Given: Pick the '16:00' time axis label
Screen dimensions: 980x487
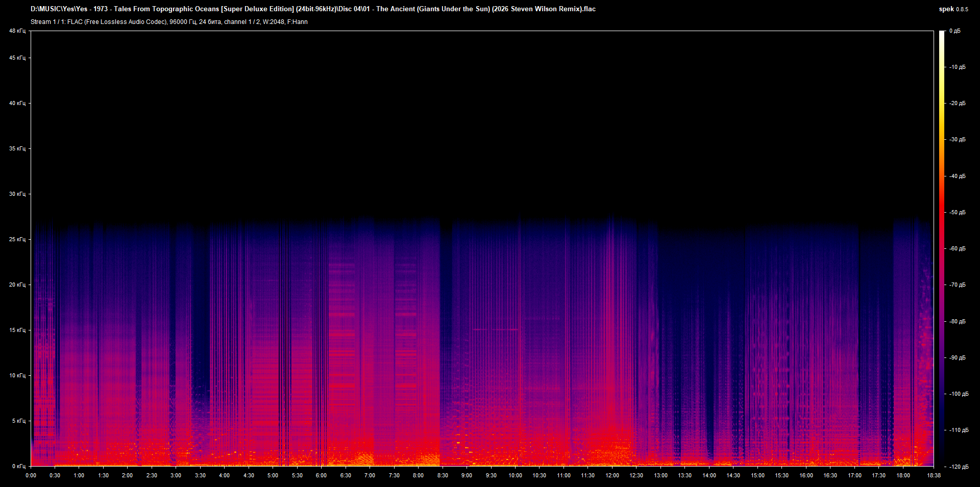Looking at the screenshot, I should tap(806, 475).
